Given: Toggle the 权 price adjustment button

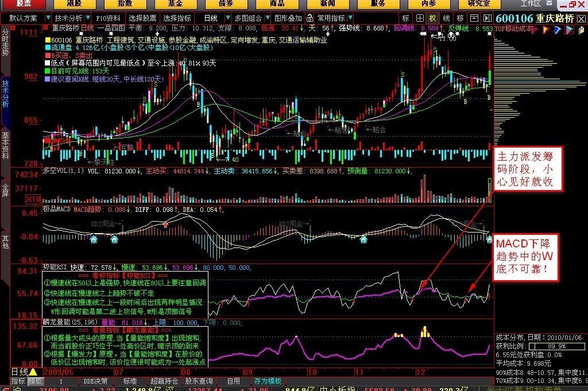Looking at the screenshot, I should (x=433, y=18).
